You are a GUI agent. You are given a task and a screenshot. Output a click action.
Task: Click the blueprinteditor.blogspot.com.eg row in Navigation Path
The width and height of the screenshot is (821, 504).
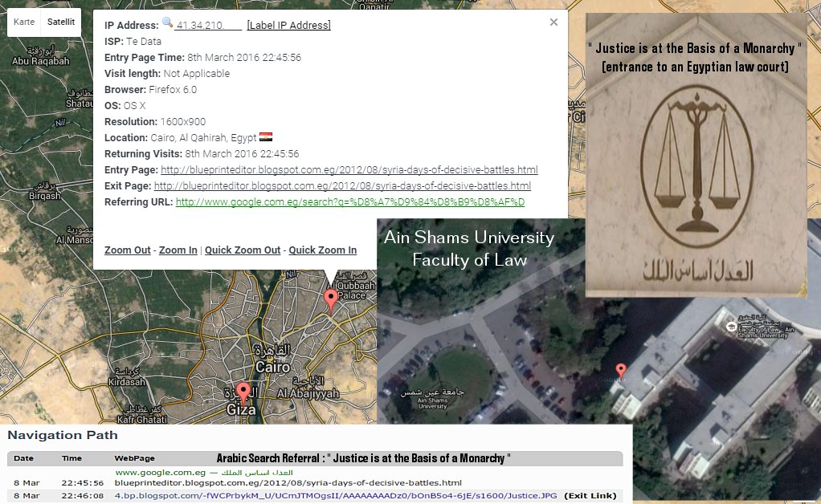[x=288, y=482]
